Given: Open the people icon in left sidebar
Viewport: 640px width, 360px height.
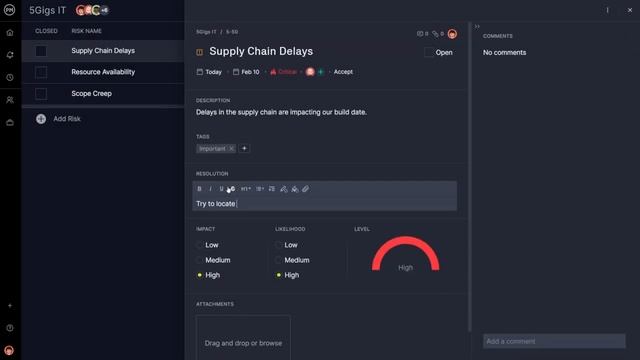Looking at the screenshot, I should point(10,100).
